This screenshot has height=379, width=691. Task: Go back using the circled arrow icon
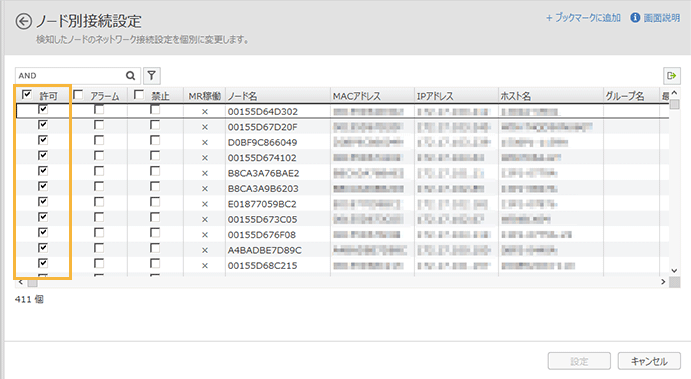[x=23, y=21]
